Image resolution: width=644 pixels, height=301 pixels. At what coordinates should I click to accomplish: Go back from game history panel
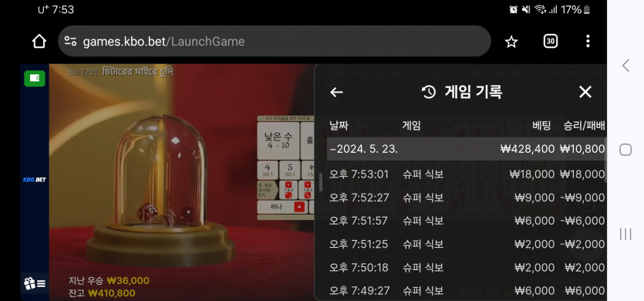tap(336, 92)
